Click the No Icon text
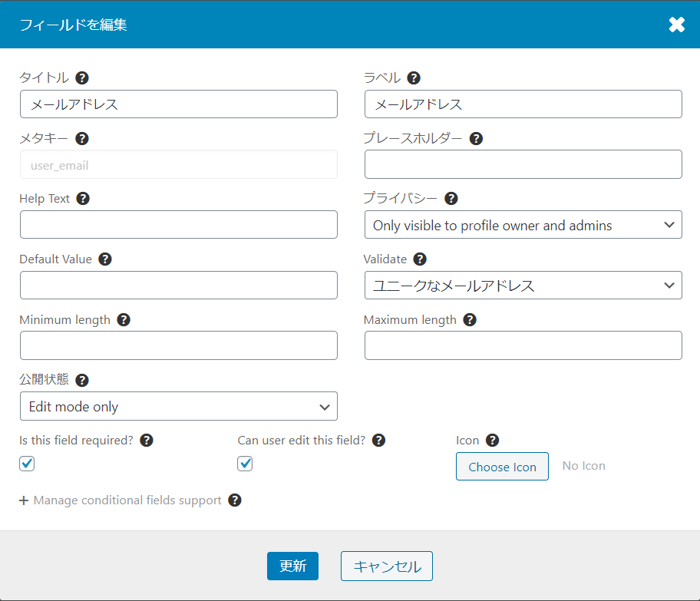 [583, 466]
